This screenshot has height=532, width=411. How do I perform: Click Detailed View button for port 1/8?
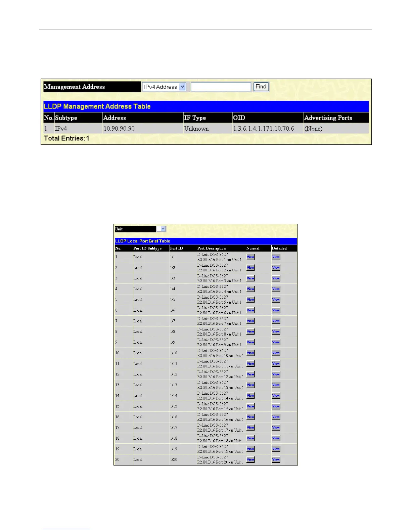pyautogui.click(x=276, y=331)
